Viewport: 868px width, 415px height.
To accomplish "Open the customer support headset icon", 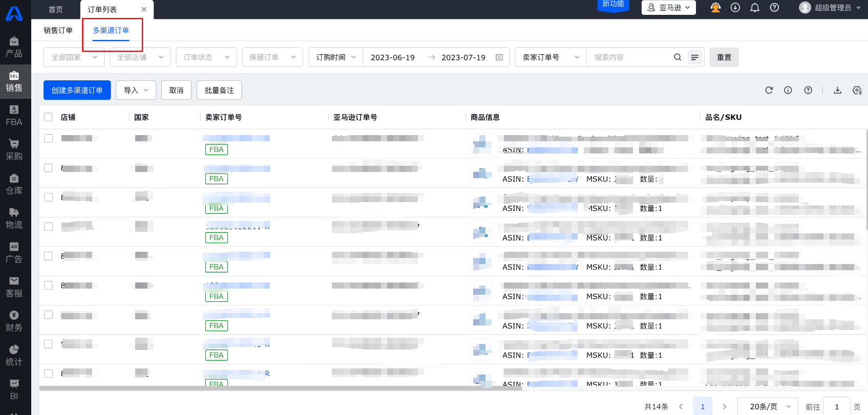I will [715, 8].
